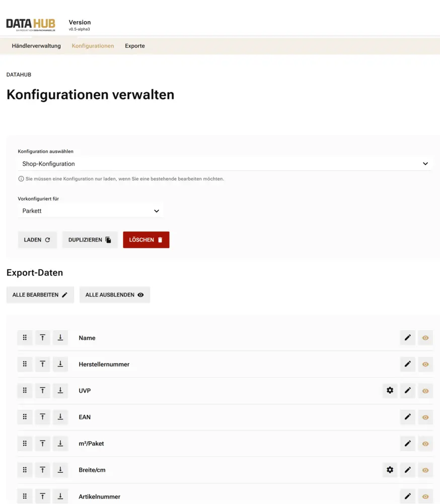Toggle visibility of Breite/cm row

(x=425, y=470)
